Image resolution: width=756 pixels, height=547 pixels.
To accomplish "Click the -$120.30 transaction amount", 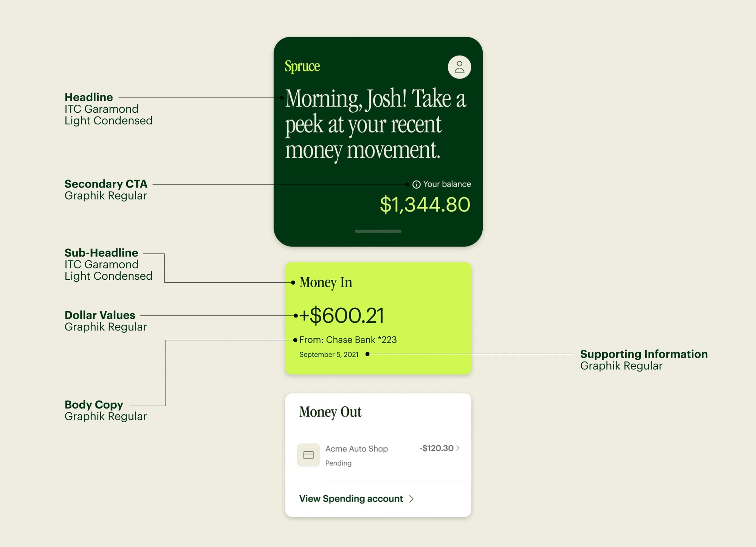I will pyautogui.click(x=436, y=448).
